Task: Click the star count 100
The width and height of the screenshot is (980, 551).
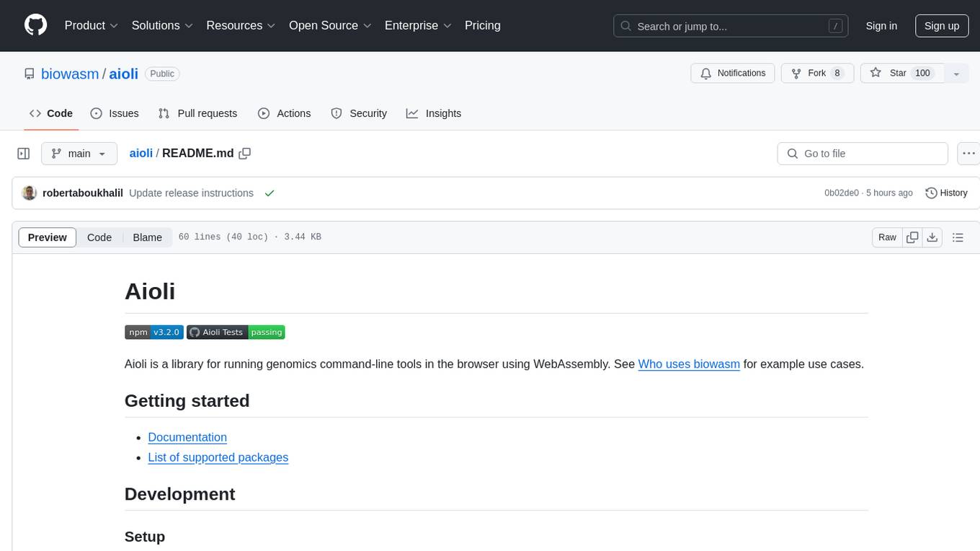Action: click(922, 74)
